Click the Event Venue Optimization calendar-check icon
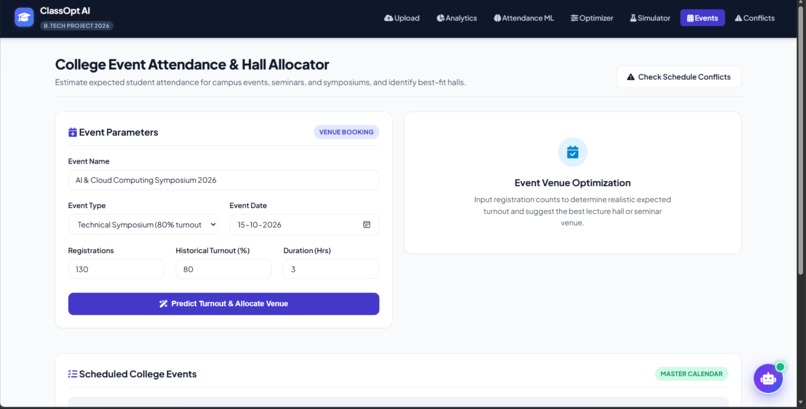 click(572, 152)
